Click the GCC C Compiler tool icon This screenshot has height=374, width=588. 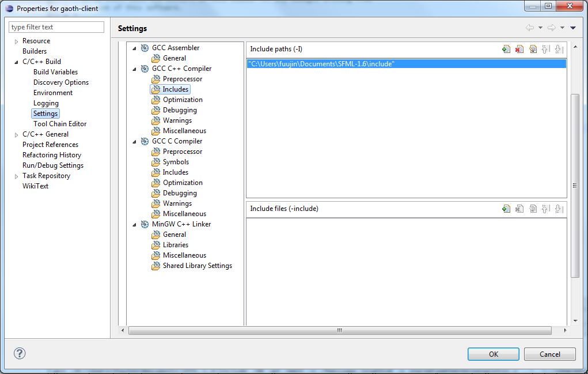pyautogui.click(x=145, y=141)
